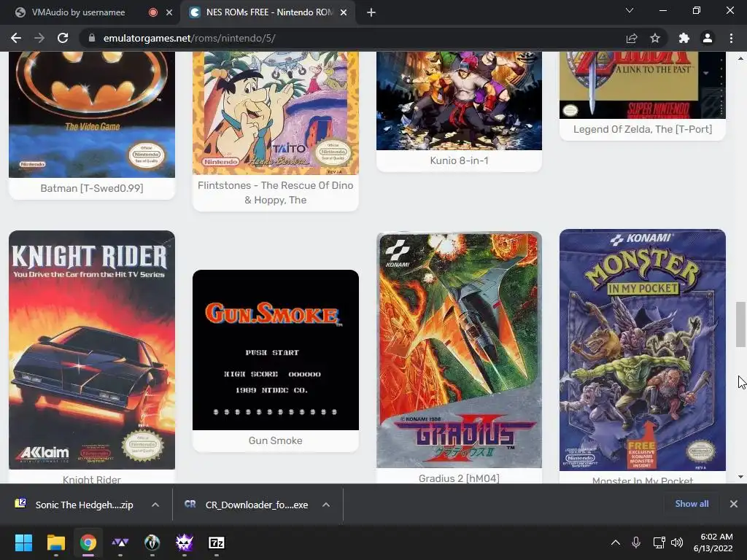This screenshot has width=747, height=560.
Task: Open the Extensions puzzle menu
Action: (x=684, y=38)
